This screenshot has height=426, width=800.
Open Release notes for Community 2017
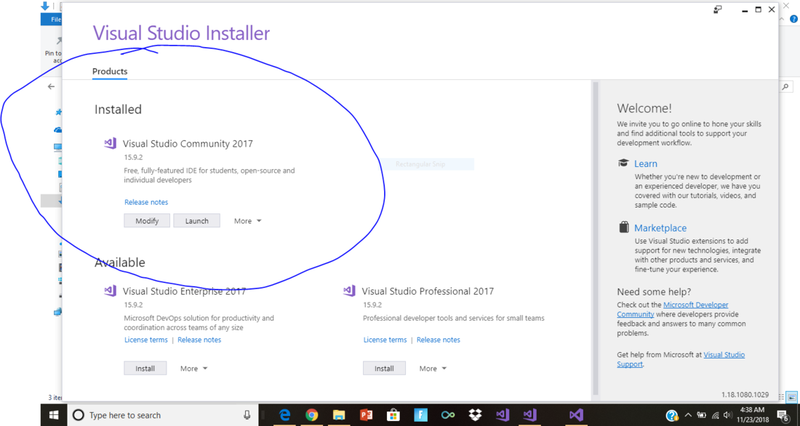146,202
